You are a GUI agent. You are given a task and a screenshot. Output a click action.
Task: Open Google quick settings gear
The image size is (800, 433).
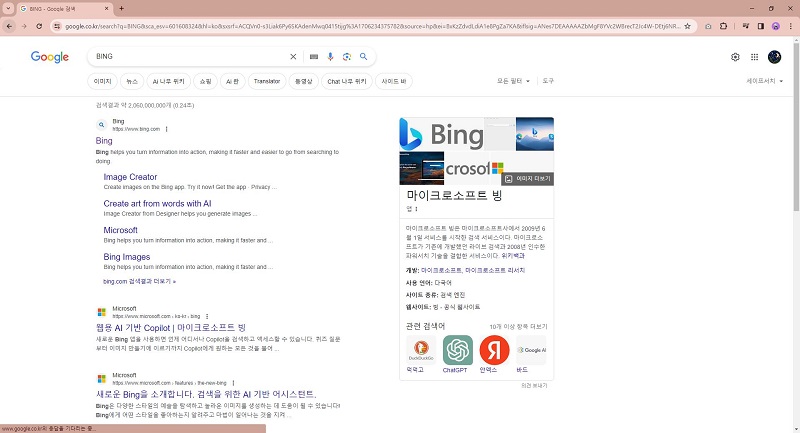pyautogui.click(x=735, y=57)
